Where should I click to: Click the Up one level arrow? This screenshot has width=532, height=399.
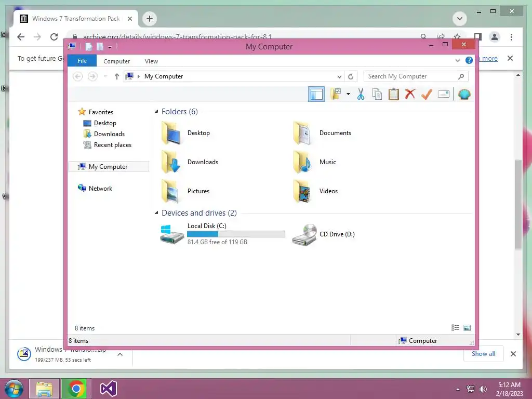[117, 76]
